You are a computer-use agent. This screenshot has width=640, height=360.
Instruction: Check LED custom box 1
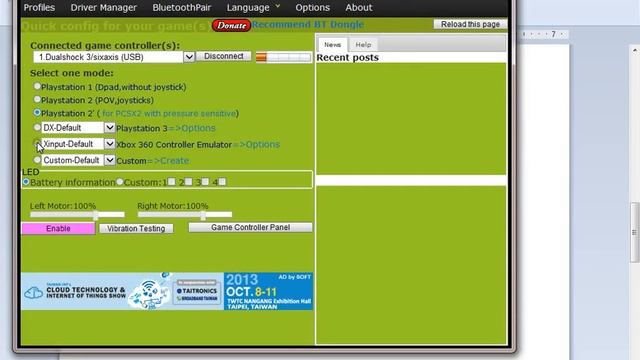172,182
